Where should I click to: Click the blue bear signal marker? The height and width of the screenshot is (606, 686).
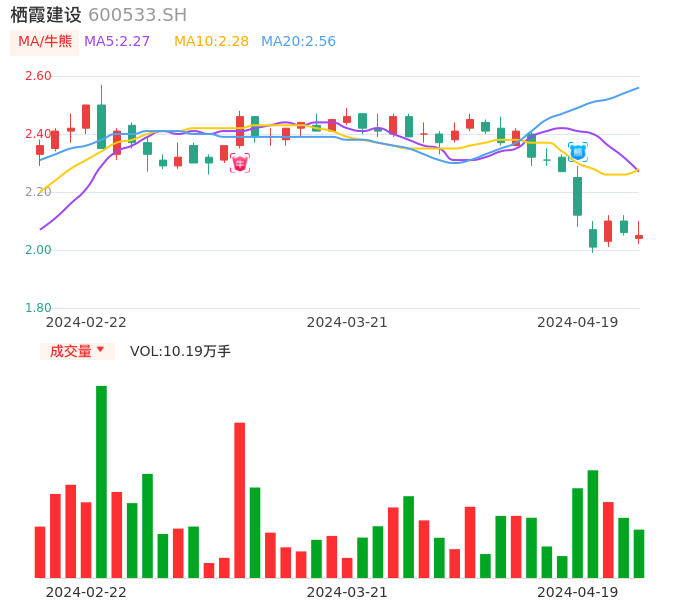(x=577, y=152)
